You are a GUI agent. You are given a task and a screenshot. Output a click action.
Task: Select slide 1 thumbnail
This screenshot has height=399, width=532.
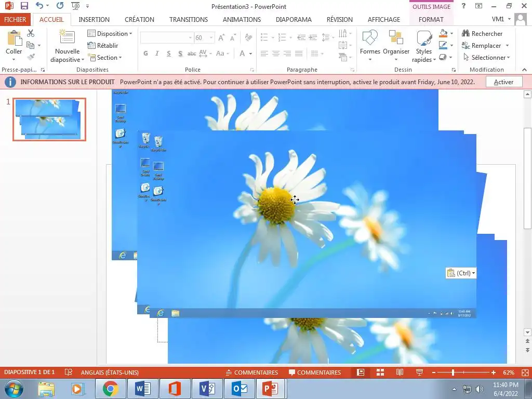[x=49, y=119]
